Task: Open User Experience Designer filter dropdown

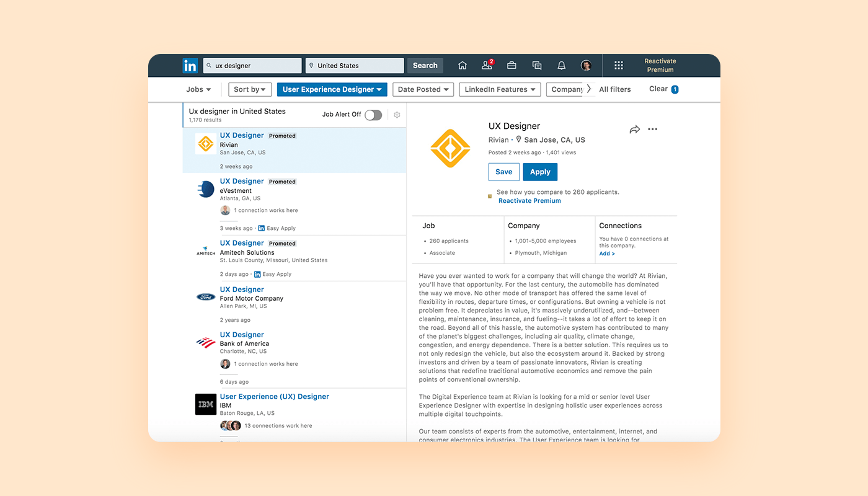Action: pyautogui.click(x=332, y=89)
